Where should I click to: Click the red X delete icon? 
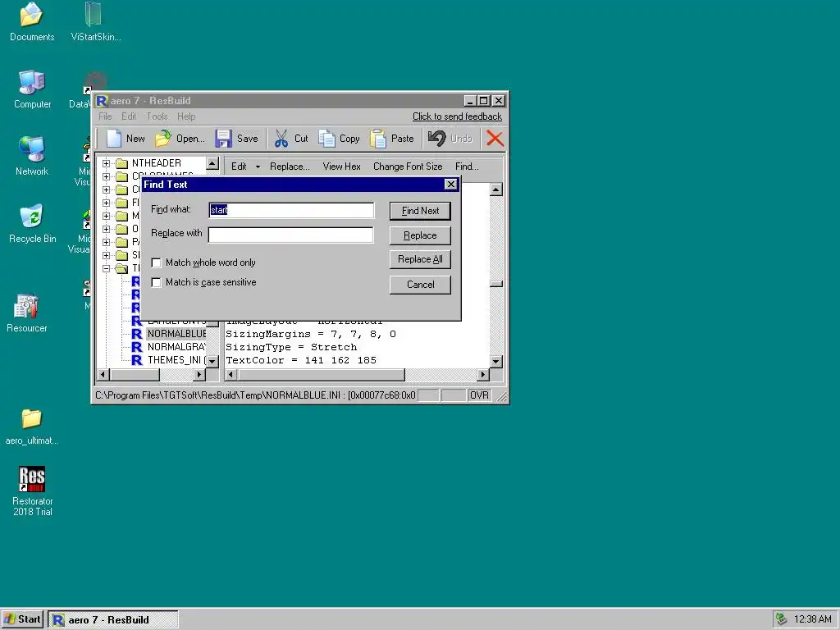[x=495, y=138]
